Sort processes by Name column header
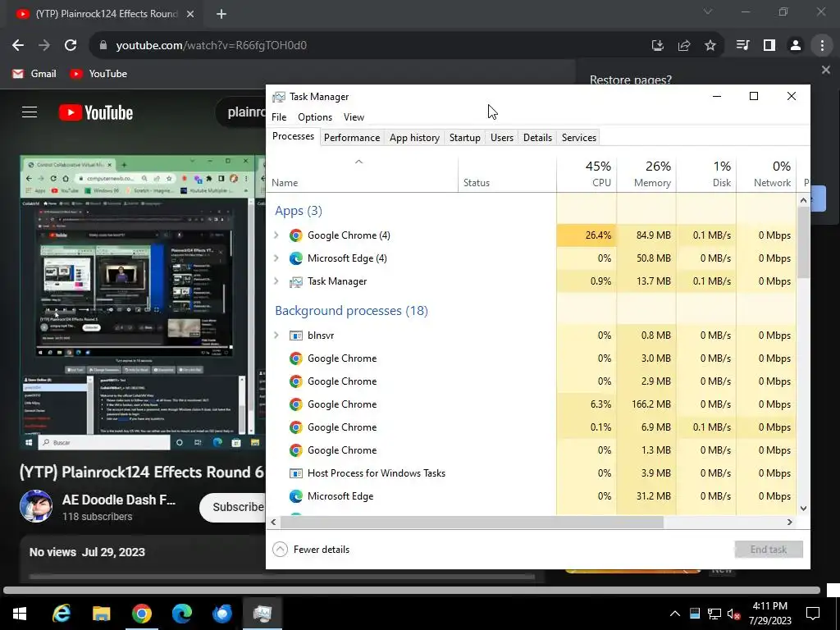 [362, 174]
